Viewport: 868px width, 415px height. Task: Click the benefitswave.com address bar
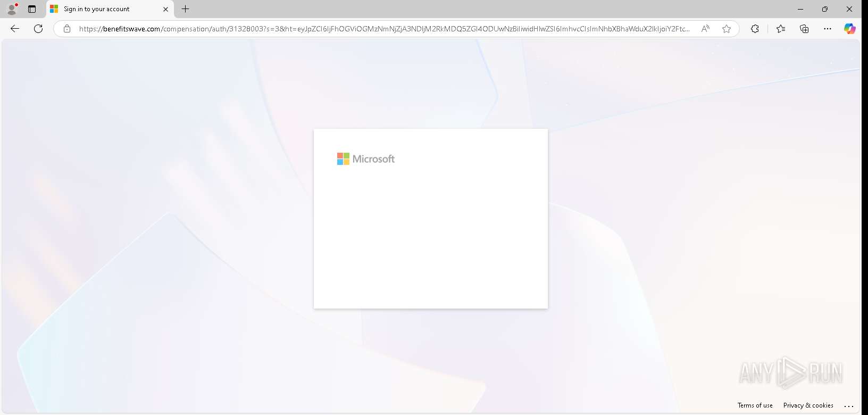[384, 29]
